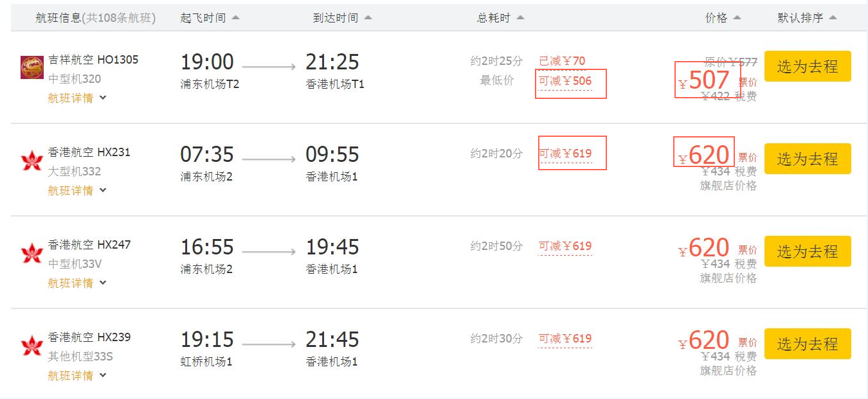Open the 可减¥619 discount link for HX231
The image size is (868, 399).
click(x=565, y=154)
